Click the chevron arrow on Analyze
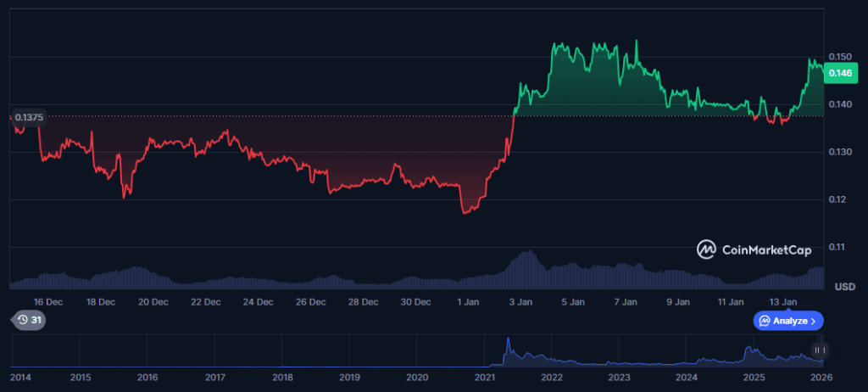868x392 pixels. [813, 321]
